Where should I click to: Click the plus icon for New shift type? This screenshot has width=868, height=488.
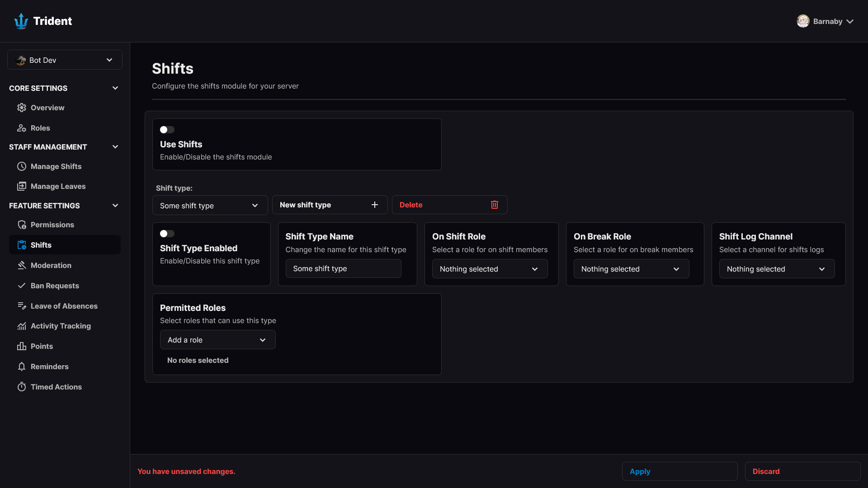pyautogui.click(x=375, y=205)
